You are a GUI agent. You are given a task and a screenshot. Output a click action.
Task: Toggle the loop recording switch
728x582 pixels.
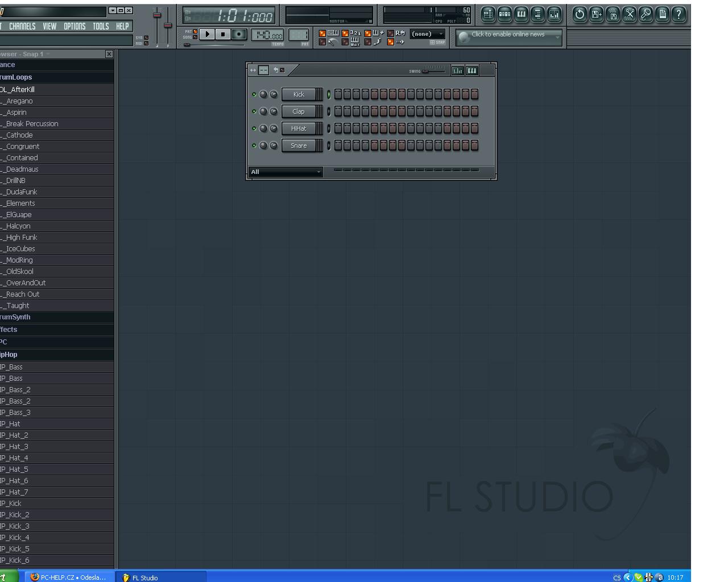[x=391, y=34]
